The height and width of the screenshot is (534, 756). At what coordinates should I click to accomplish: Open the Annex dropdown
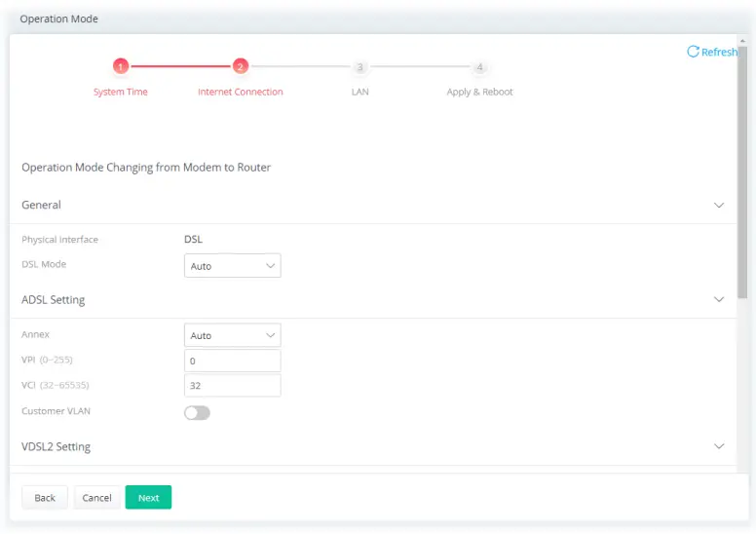click(233, 335)
